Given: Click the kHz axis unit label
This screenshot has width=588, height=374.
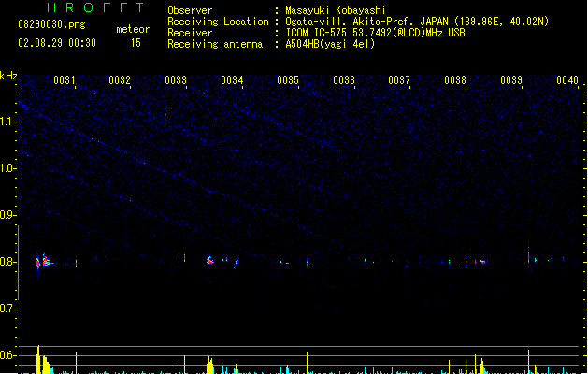Looking at the screenshot, I should 8,76.
